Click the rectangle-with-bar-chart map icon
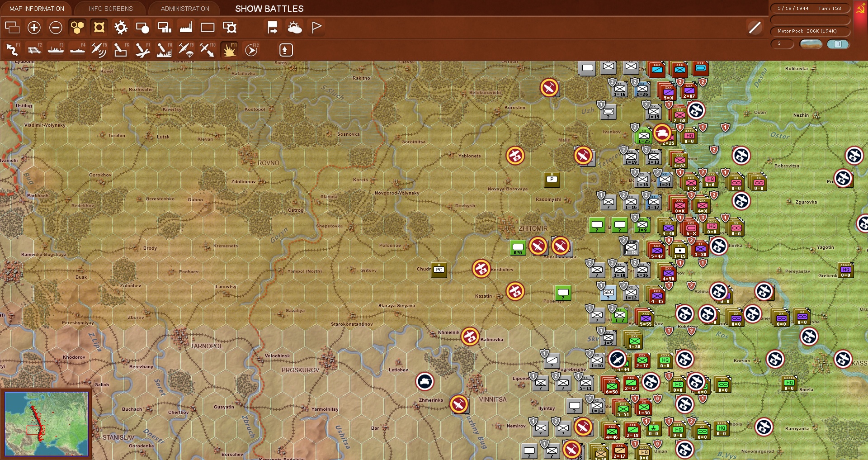 click(x=164, y=28)
